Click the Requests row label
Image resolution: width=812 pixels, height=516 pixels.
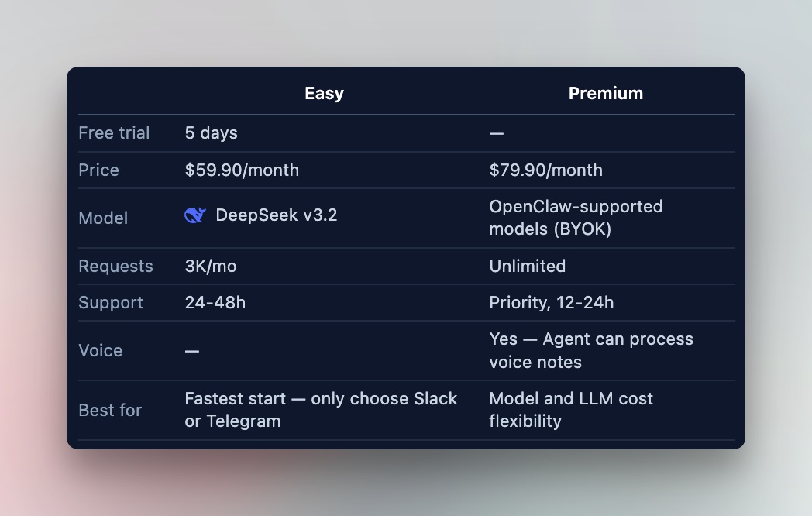pyautogui.click(x=115, y=267)
